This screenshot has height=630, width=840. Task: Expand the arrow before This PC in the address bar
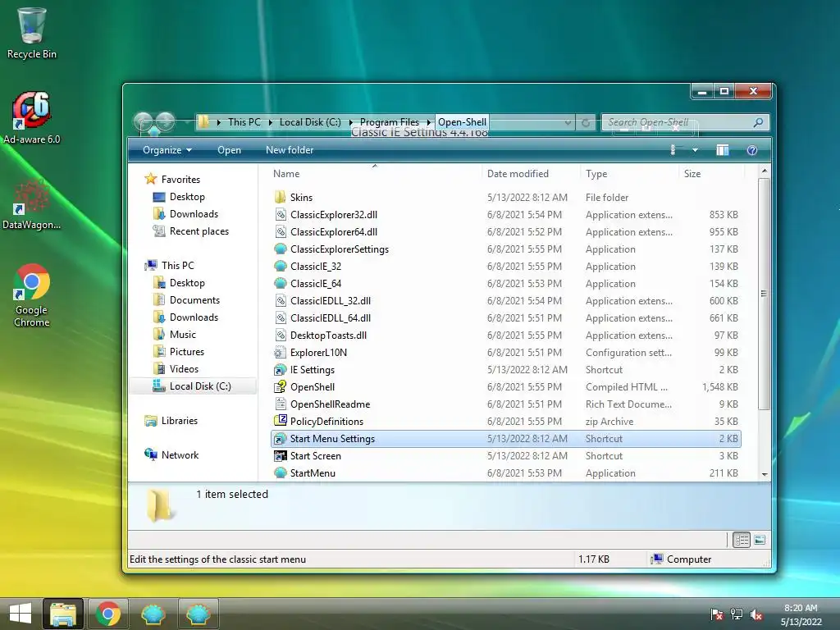(218, 122)
